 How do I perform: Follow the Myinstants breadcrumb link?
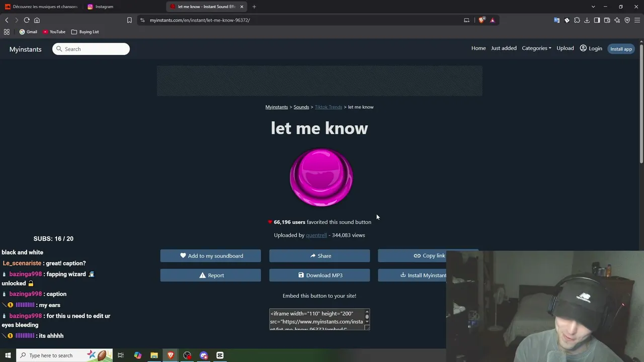click(277, 107)
